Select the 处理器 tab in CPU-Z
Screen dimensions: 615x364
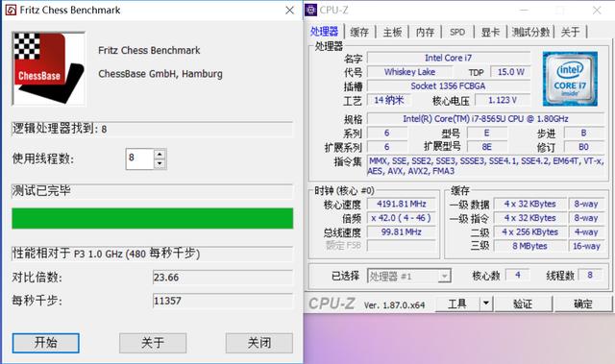point(324,32)
